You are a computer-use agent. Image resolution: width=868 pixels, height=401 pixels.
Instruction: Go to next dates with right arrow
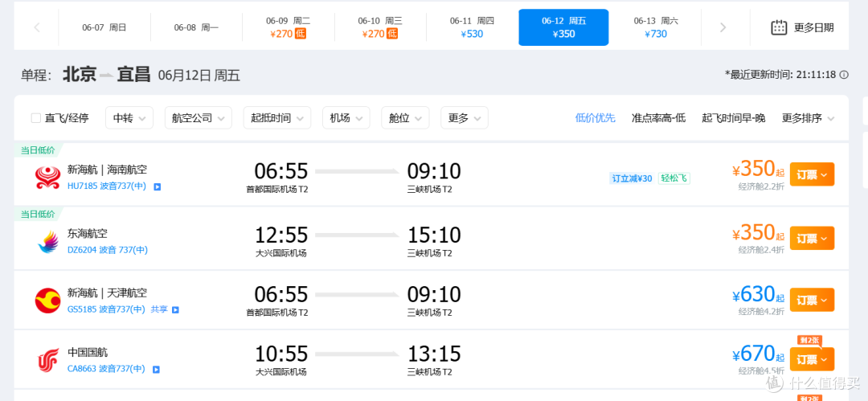click(x=723, y=27)
